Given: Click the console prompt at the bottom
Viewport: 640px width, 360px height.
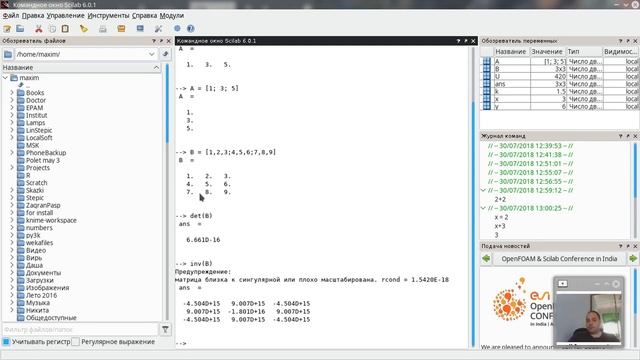Looking at the screenshot, I should pyautogui.click(x=181, y=343).
